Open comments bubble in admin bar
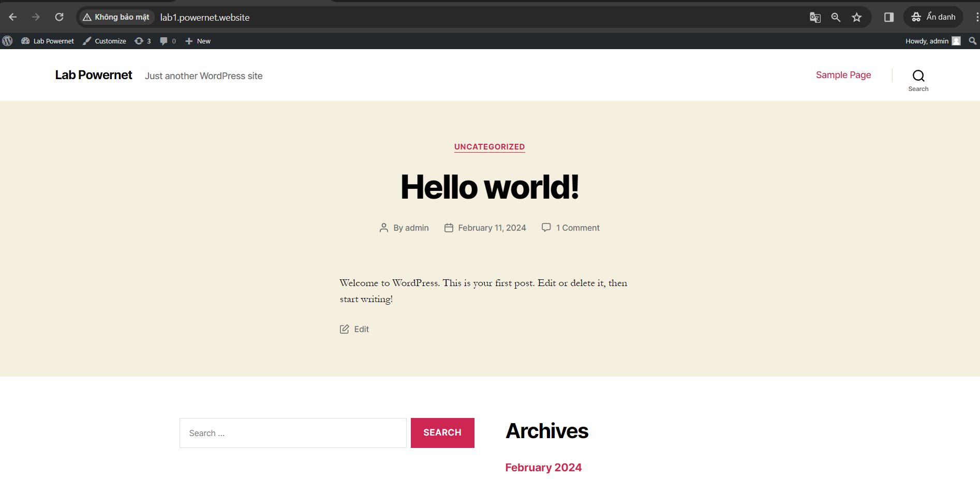 [x=168, y=41]
